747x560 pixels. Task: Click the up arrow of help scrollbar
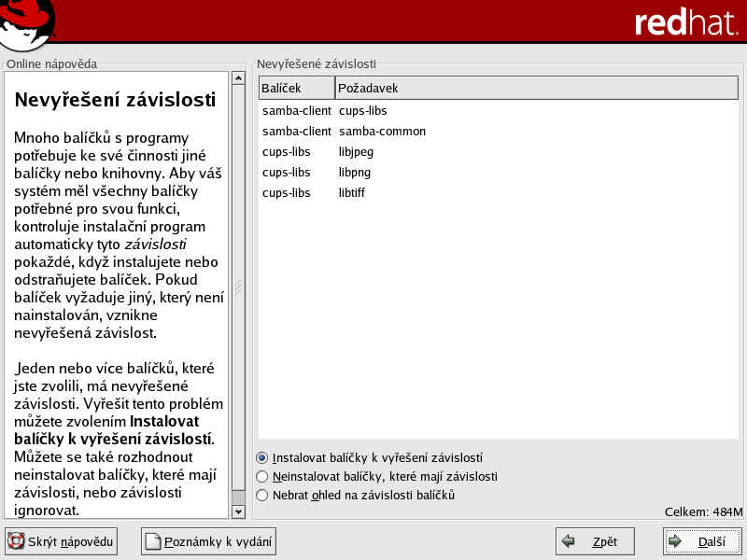click(238, 78)
